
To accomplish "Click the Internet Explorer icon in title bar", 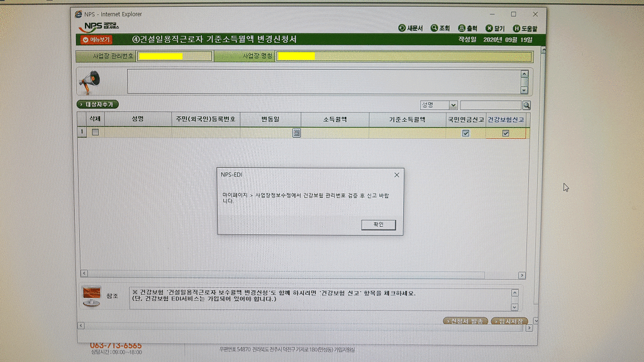I will [x=78, y=14].
